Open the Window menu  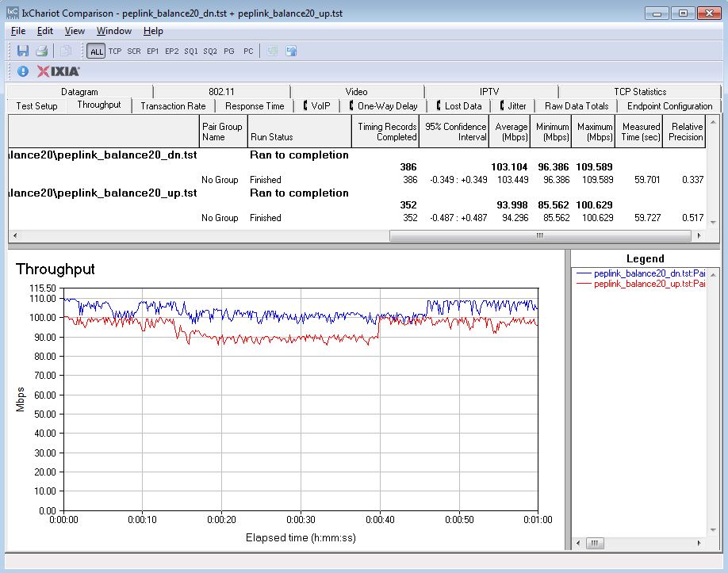tap(114, 31)
